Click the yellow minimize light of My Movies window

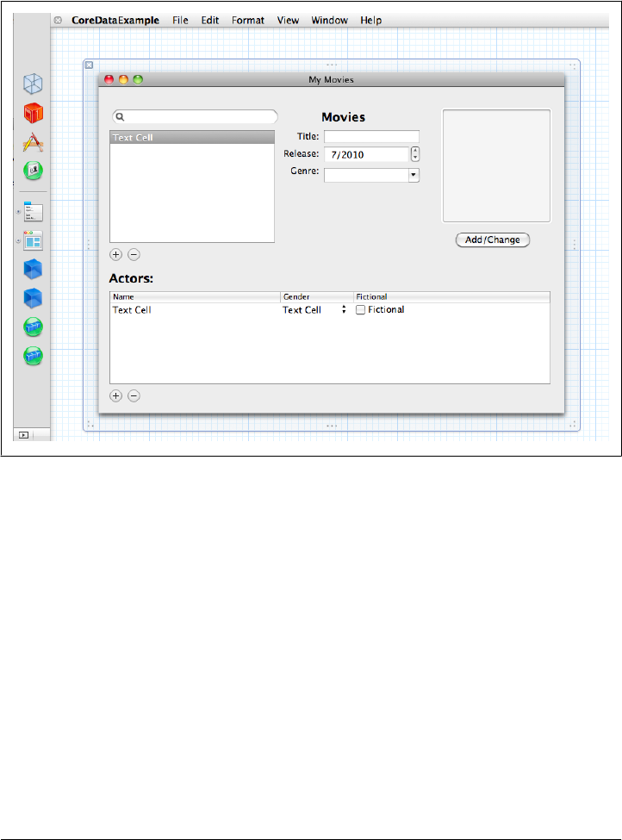(123, 79)
